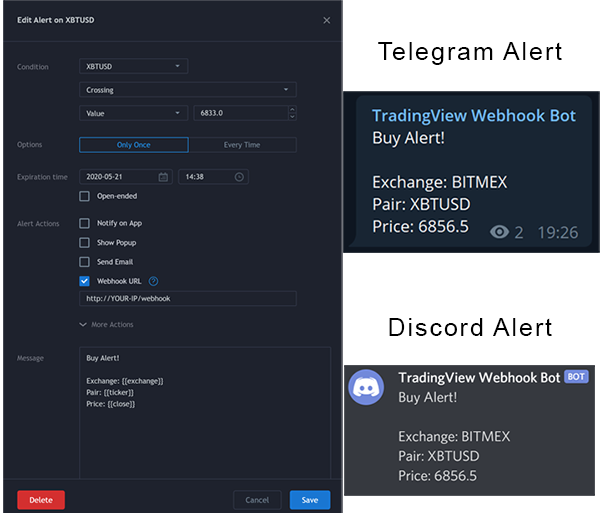Image resolution: width=600 pixels, height=513 pixels.
Task: Click inside the Message text area
Action: coord(205,412)
